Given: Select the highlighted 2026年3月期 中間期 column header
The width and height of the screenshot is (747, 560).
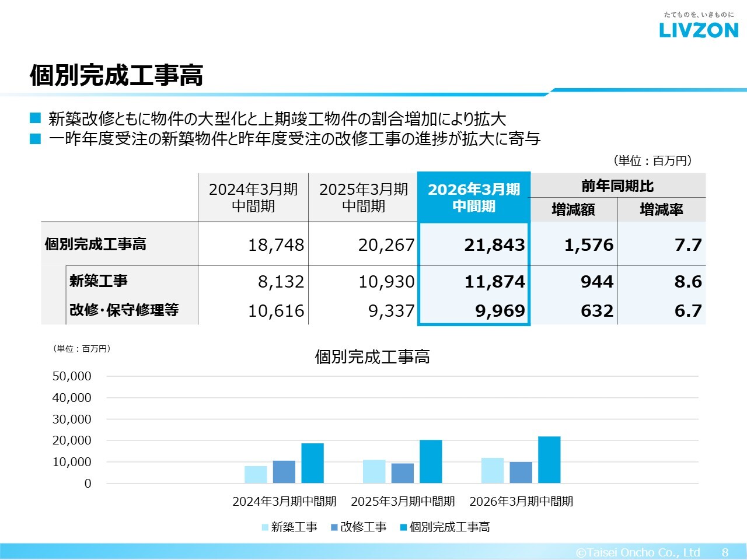Looking at the screenshot, I should [x=473, y=198].
